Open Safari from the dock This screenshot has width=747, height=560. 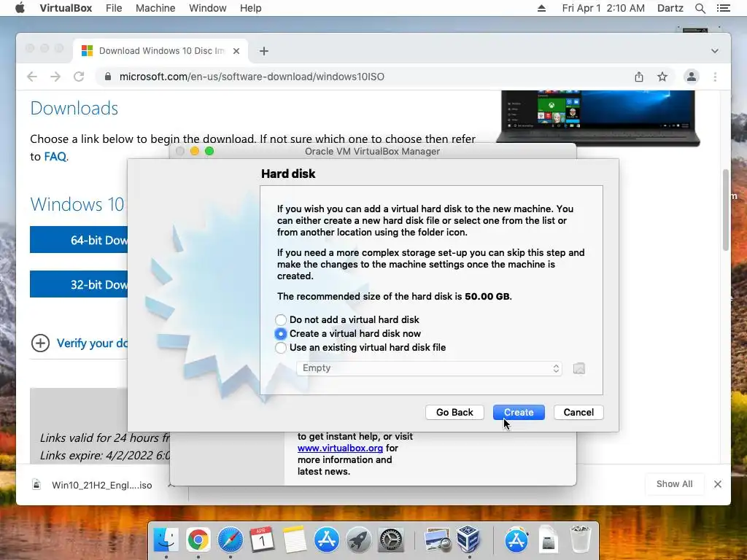(230, 540)
